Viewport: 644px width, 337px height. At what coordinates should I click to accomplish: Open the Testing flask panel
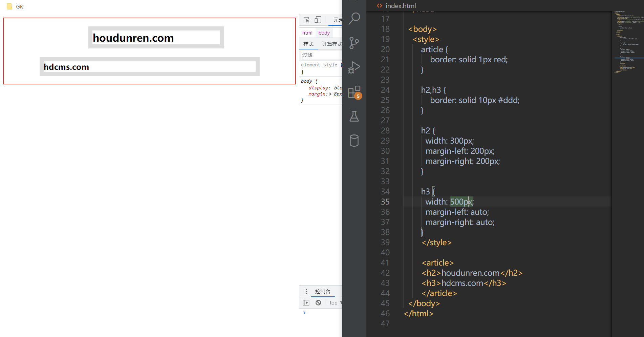(x=354, y=117)
